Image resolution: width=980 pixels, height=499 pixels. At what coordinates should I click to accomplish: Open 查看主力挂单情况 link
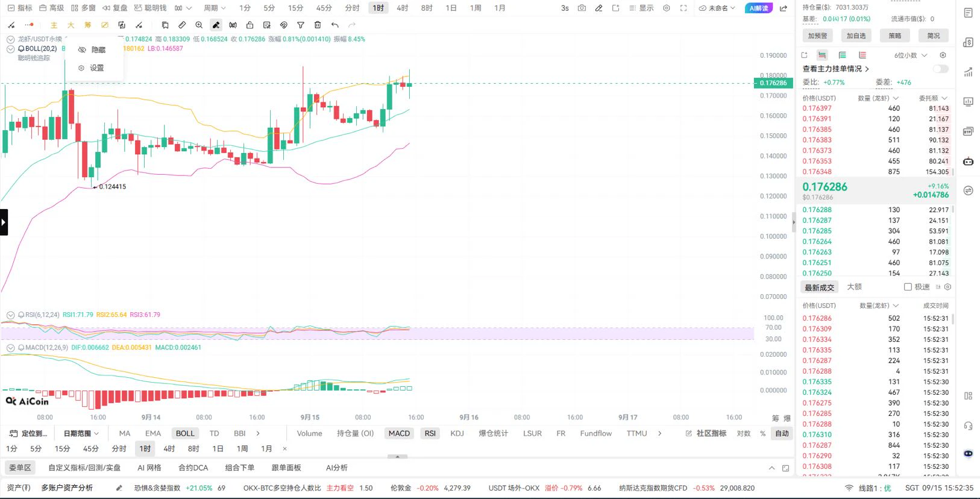coord(835,69)
